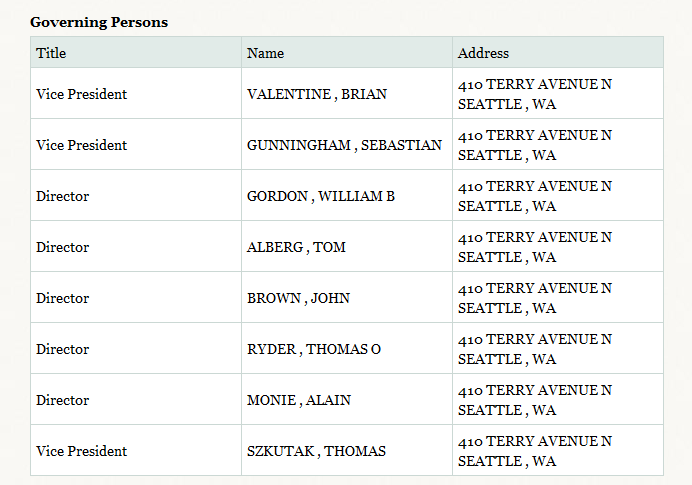Viewport: 692px width, 485px height.
Task: Click Vice President title in Gunningham row
Action: pos(82,145)
